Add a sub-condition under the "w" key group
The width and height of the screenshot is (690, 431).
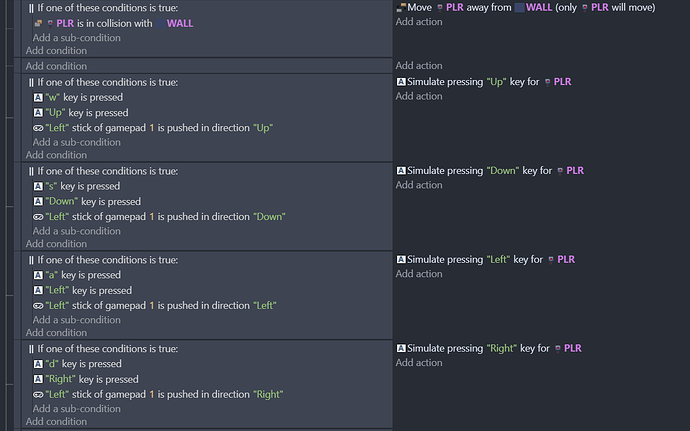(77, 142)
